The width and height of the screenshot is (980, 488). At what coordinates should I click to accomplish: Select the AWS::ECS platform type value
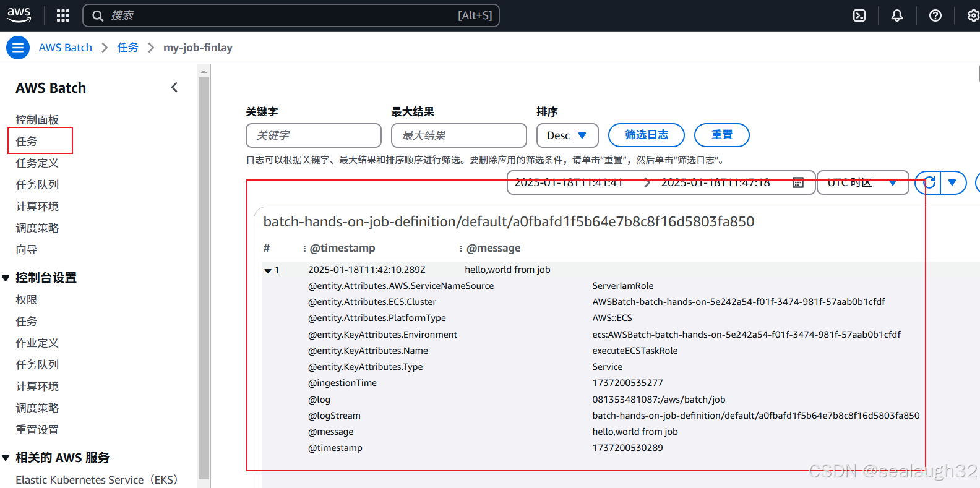click(612, 318)
